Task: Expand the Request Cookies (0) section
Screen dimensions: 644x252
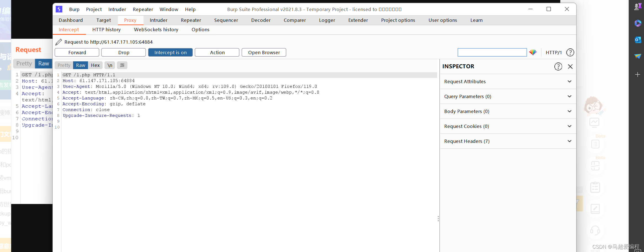Action: 508,126
